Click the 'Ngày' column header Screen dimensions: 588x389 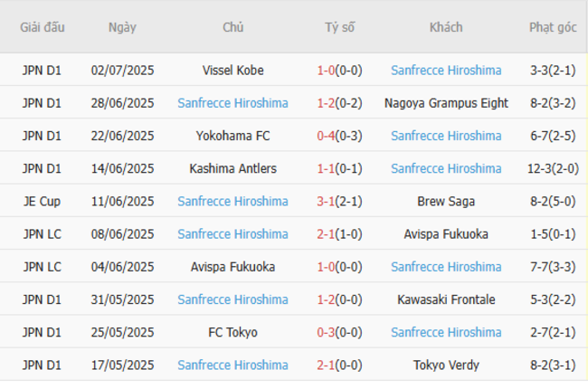[x=122, y=27]
